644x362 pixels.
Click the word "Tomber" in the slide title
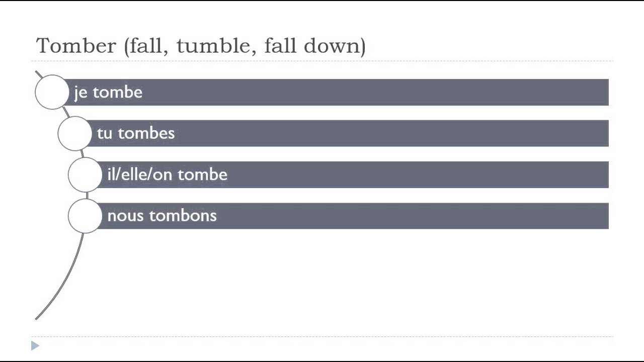(76, 46)
